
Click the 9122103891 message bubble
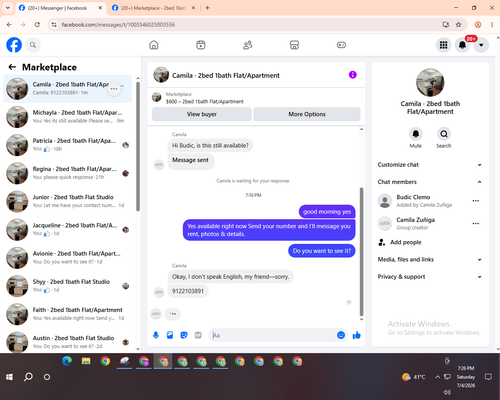tap(188, 291)
